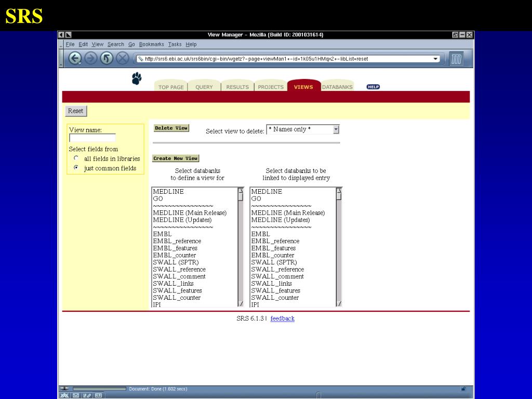Select EMBL_reference in 'linked to displayed entry' list
The image size is (532, 399).
pyautogui.click(x=293, y=241)
